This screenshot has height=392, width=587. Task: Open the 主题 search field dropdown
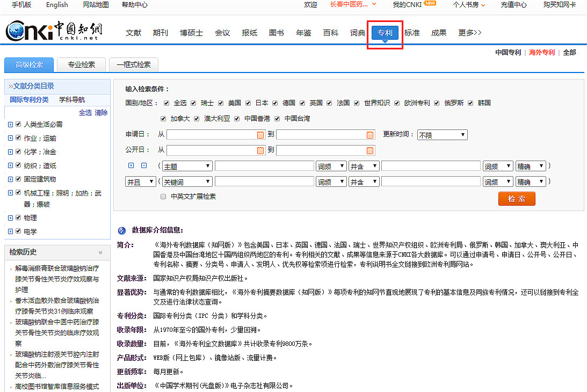tap(187, 166)
